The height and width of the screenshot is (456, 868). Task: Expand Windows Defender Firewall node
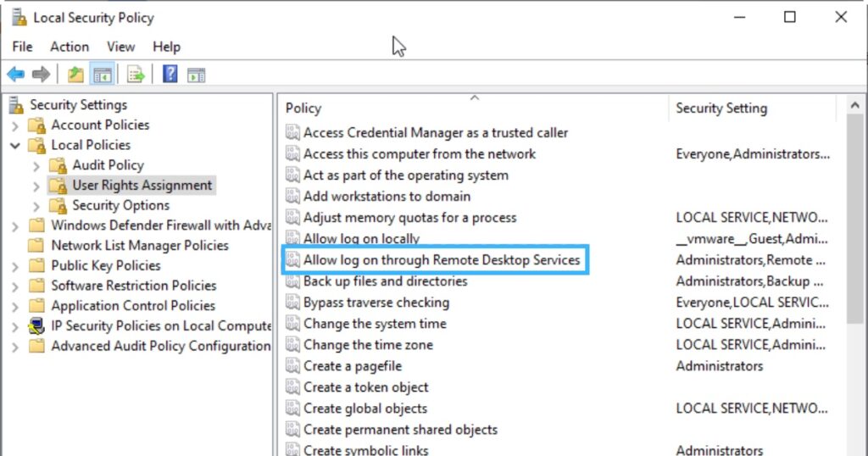click(15, 226)
